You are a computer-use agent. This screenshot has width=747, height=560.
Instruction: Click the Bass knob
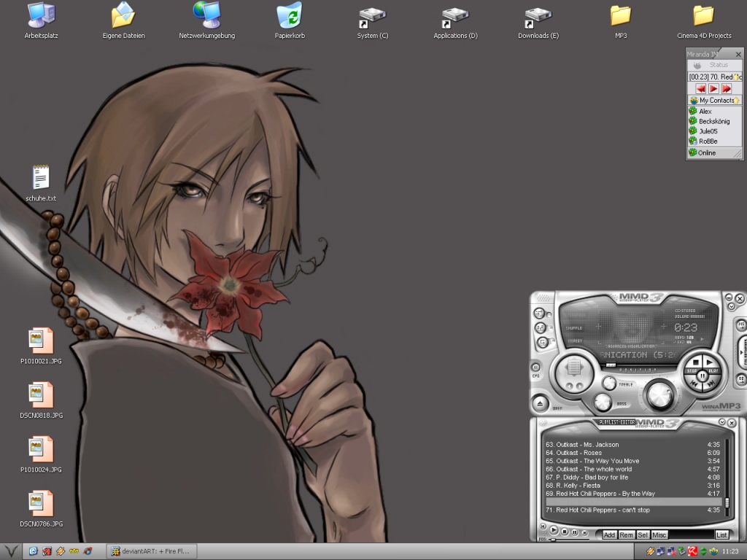(x=603, y=401)
